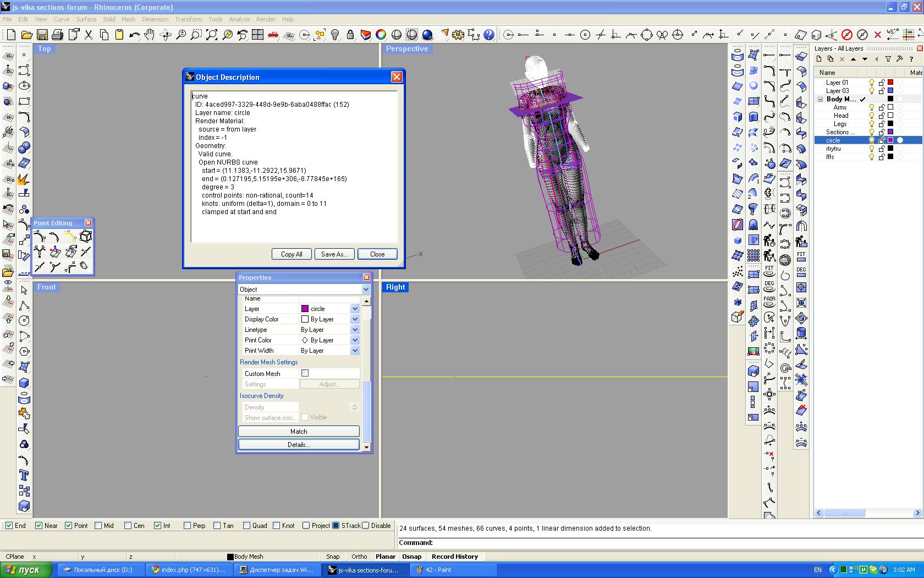The height and width of the screenshot is (578, 924).
Task: Click the Match button in Properties
Action: pos(299,432)
